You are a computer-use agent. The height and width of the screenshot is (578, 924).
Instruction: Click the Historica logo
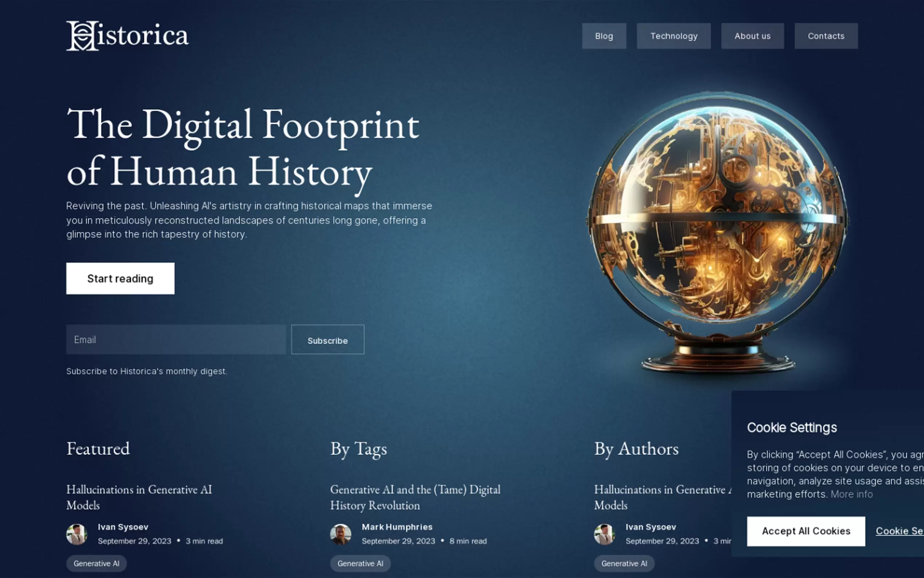[x=127, y=36]
